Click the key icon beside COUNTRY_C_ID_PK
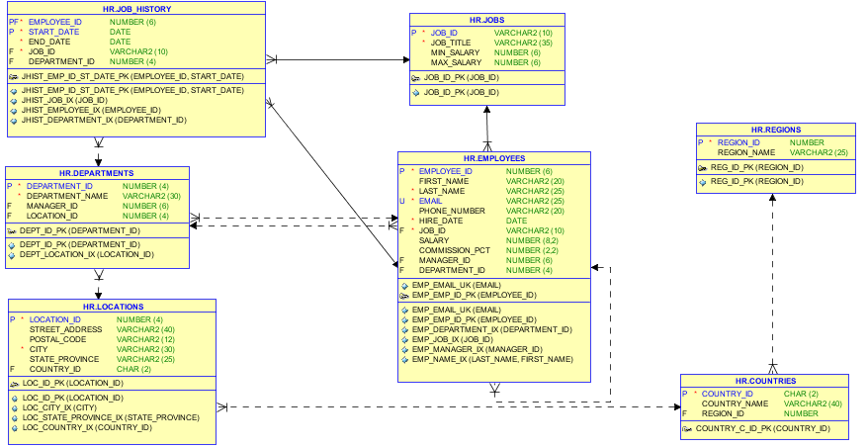 pyautogui.click(x=687, y=428)
